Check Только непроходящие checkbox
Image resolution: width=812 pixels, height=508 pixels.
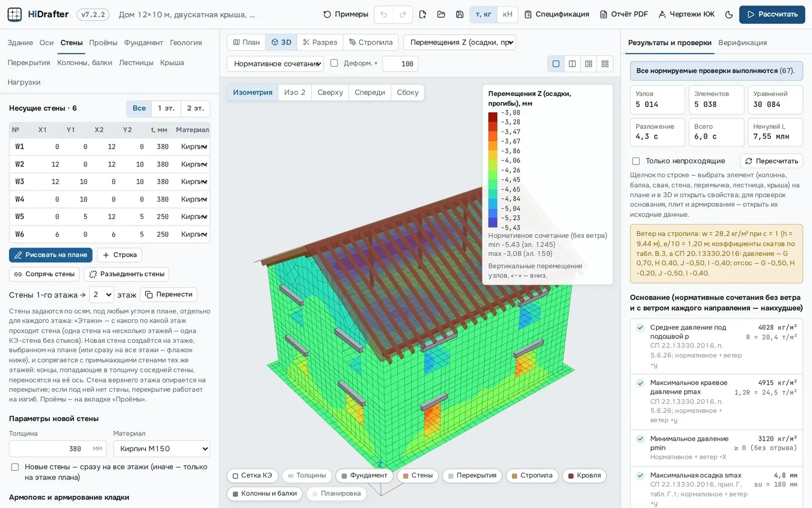coord(636,161)
